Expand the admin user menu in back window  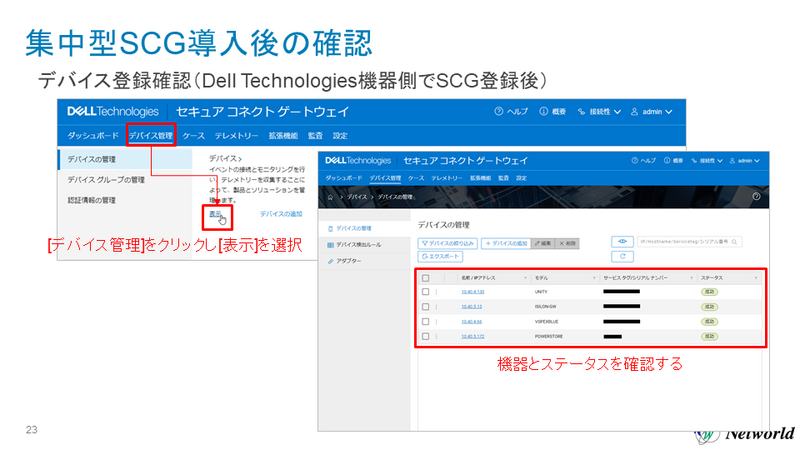pyautogui.click(x=652, y=111)
